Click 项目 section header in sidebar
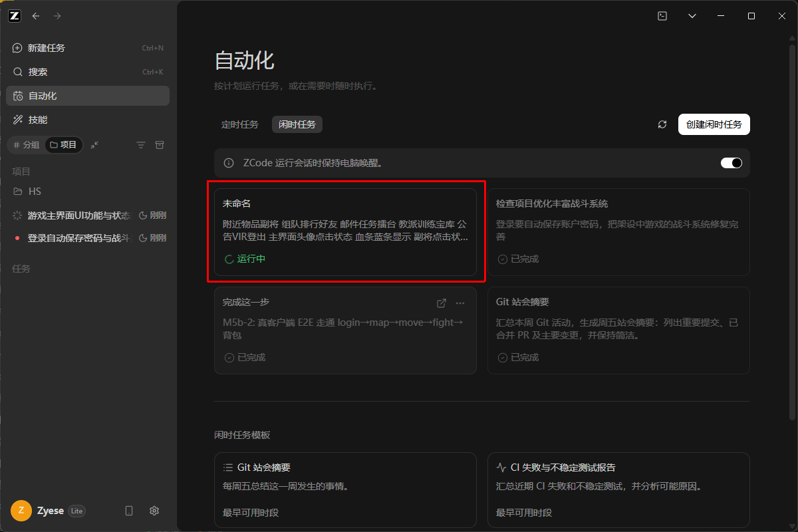The height and width of the screenshot is (532, 798). click(21, 172)
